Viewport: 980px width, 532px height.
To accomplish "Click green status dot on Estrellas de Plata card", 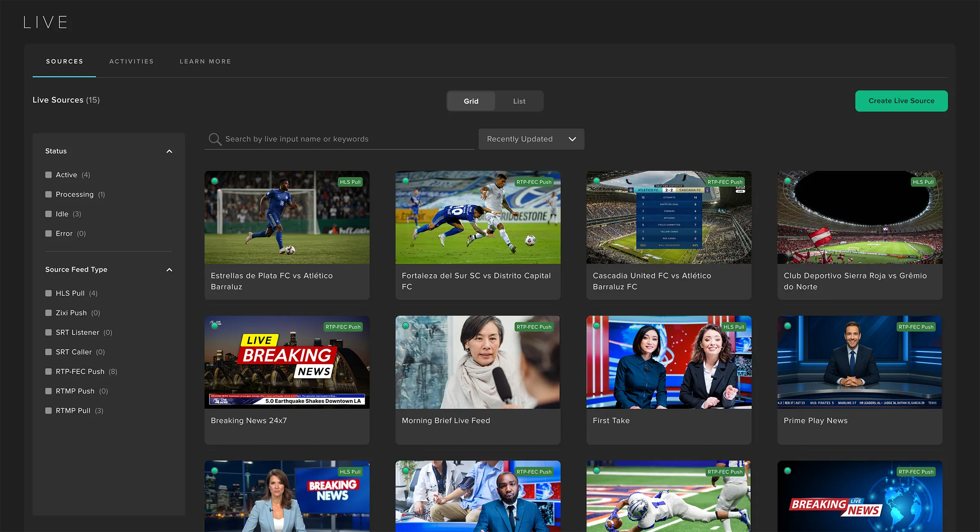I will (215, 181).
